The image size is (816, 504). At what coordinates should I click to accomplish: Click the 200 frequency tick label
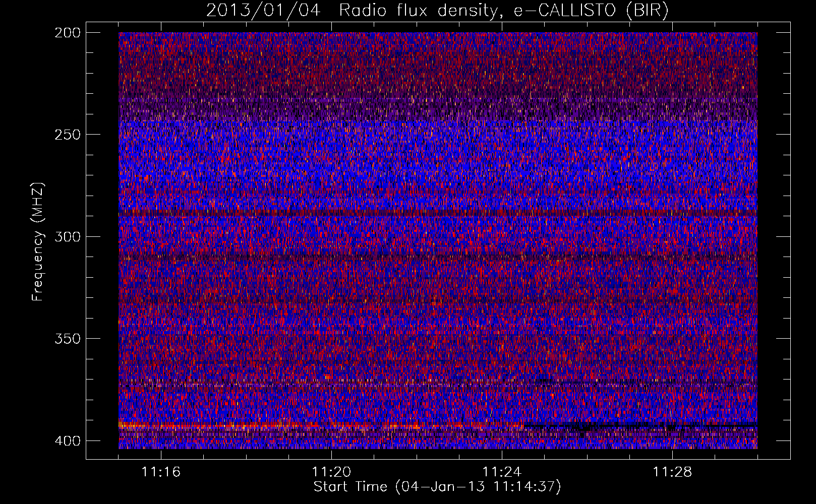(67, 33)
